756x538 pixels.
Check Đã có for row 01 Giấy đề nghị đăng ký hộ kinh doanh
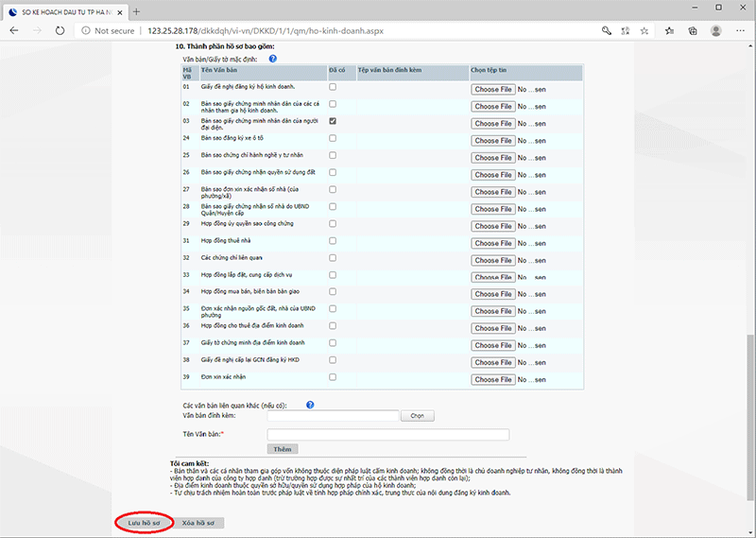point(333,87)
